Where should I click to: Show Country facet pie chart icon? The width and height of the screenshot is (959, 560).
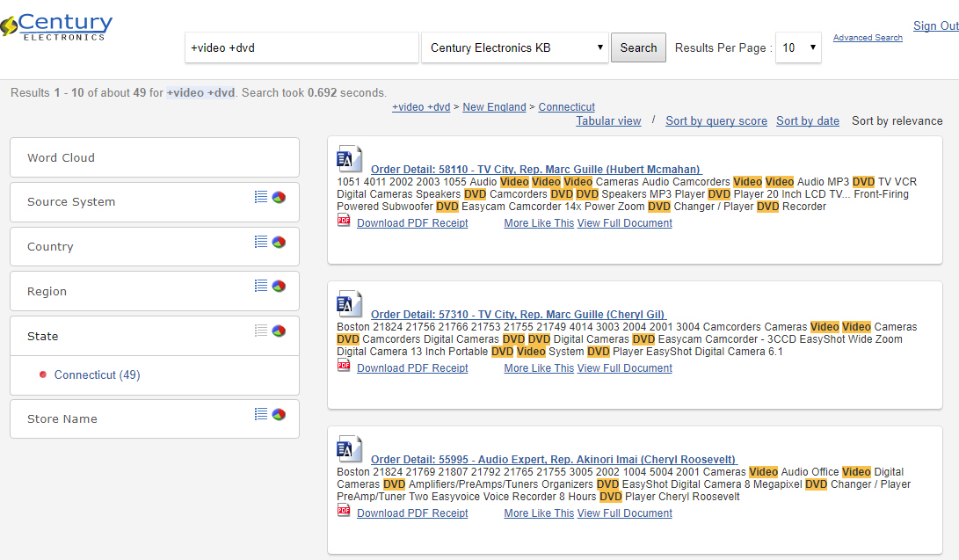279,242
